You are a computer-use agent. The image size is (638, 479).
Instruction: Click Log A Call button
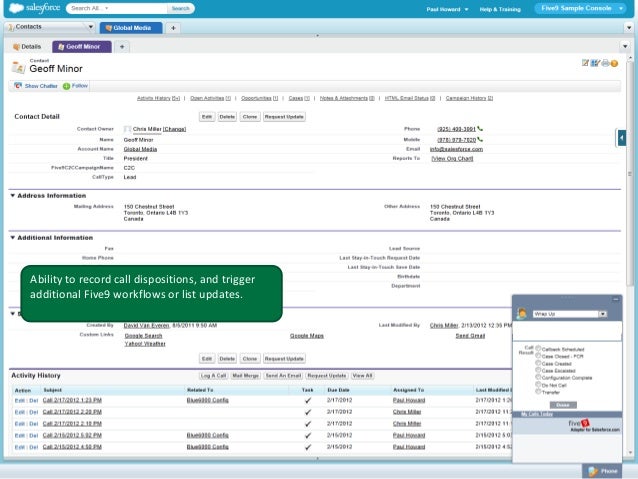(213, 376)
